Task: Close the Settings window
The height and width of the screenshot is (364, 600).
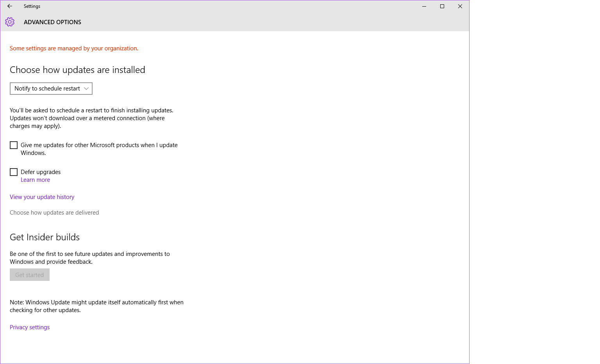Action: pyautogui.click(x=460, y=6)
